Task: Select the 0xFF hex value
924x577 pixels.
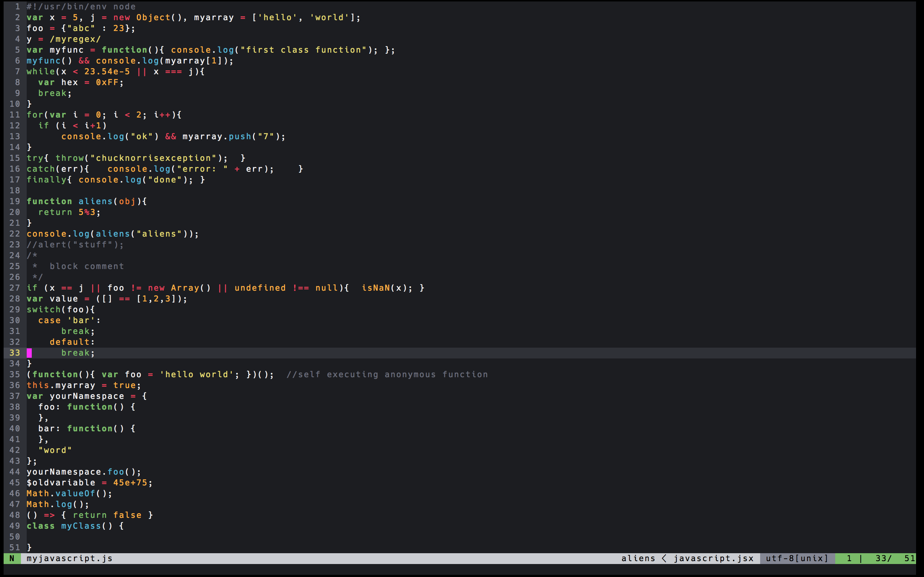Action: pos(108,82)
